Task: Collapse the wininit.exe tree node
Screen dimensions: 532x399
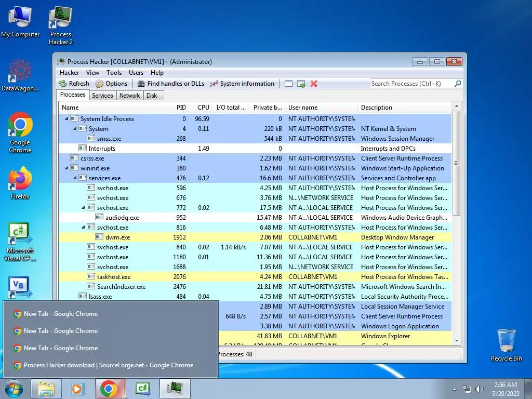Action: pyautogui.click(x=66, y=168)
